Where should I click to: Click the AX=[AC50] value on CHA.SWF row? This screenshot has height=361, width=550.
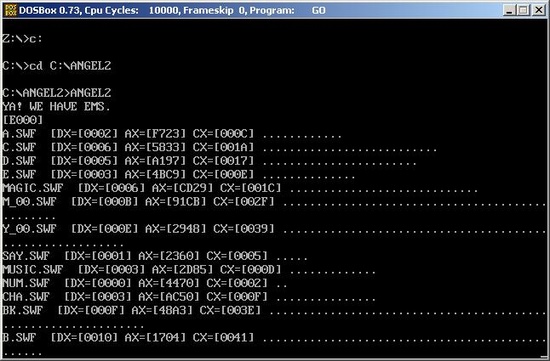point(169,297)
